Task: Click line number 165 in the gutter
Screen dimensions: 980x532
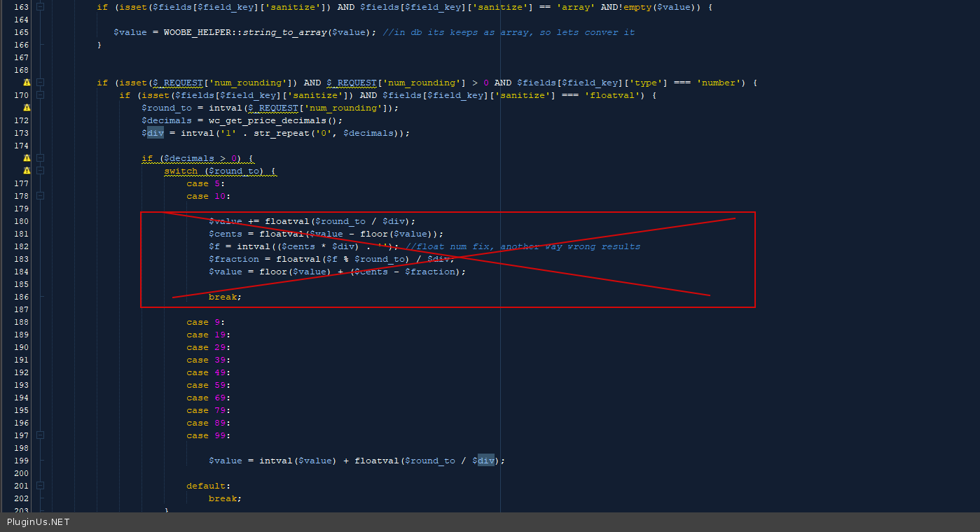Action: click(21, 32)
